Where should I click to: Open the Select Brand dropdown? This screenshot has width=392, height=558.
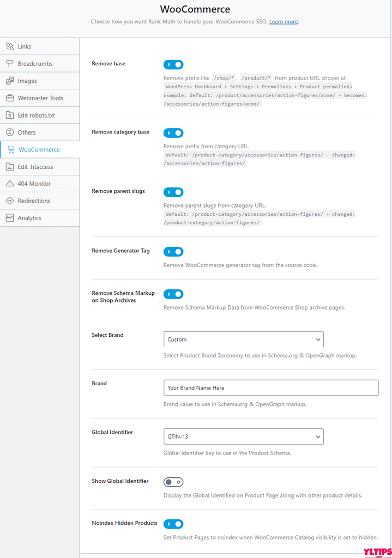[244, 339]
